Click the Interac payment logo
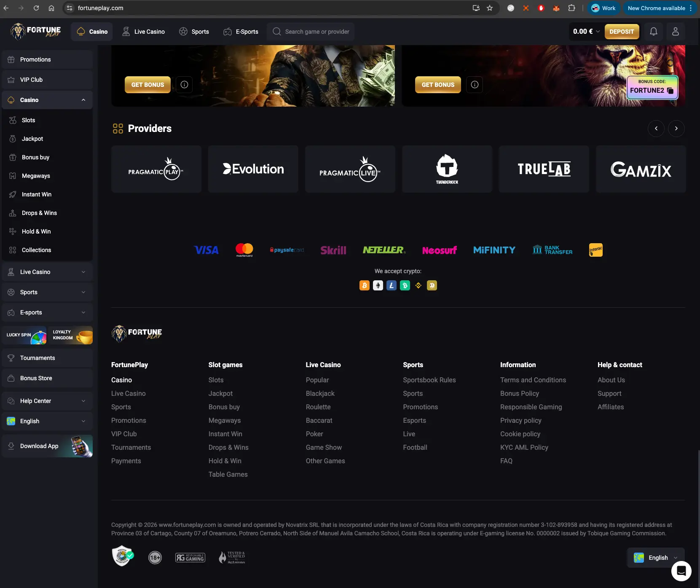The width and height of the screenshot is (700, 588). coord(596,250)
